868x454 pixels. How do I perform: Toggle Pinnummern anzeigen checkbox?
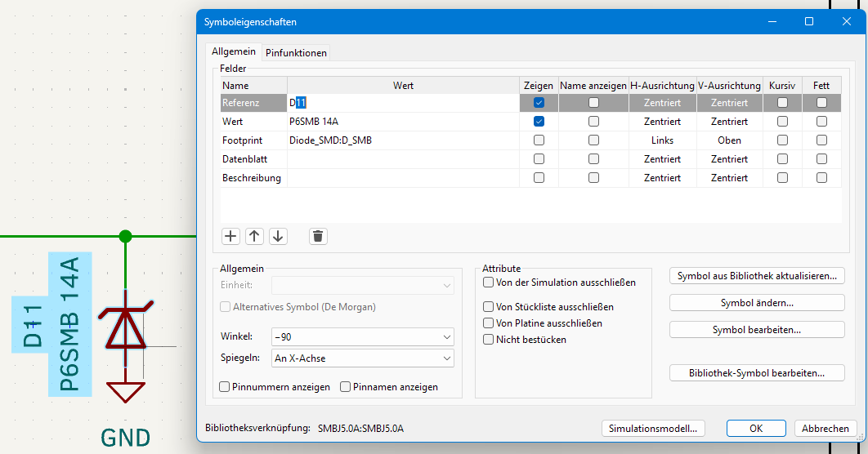coord(225,387)
